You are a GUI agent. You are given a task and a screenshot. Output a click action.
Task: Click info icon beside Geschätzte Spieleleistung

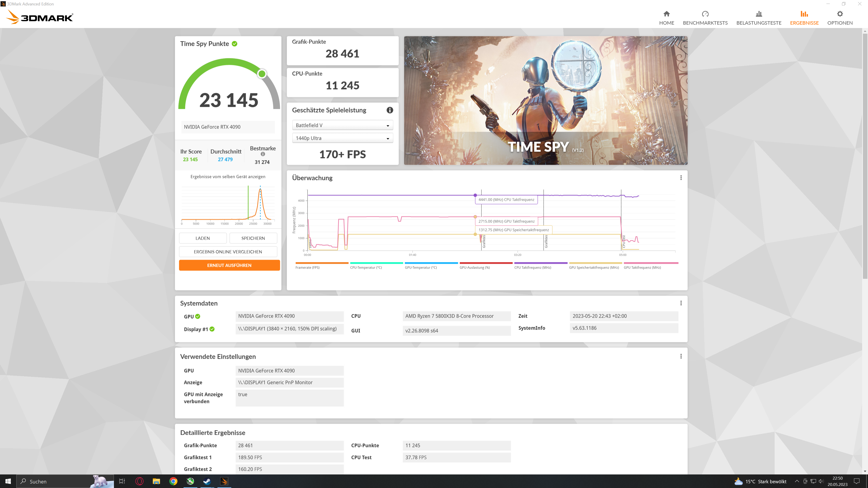point(389,110)
